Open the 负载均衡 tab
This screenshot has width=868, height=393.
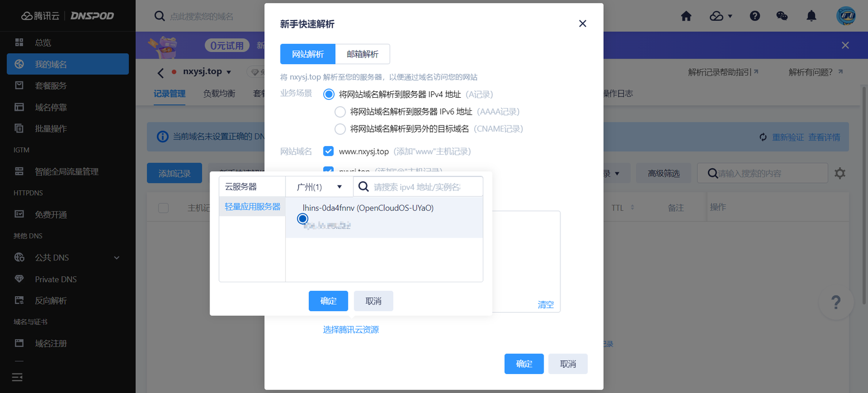pos(219,93)
